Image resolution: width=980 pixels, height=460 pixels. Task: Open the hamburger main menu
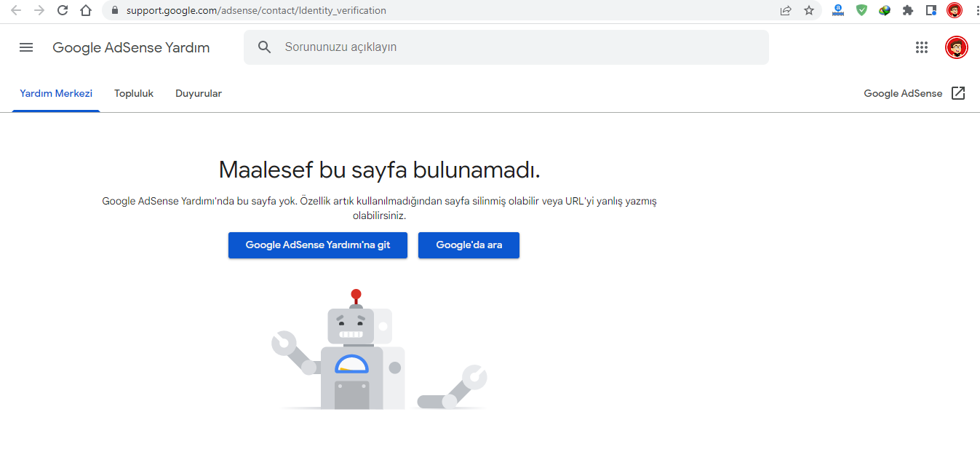pos(26,47)
